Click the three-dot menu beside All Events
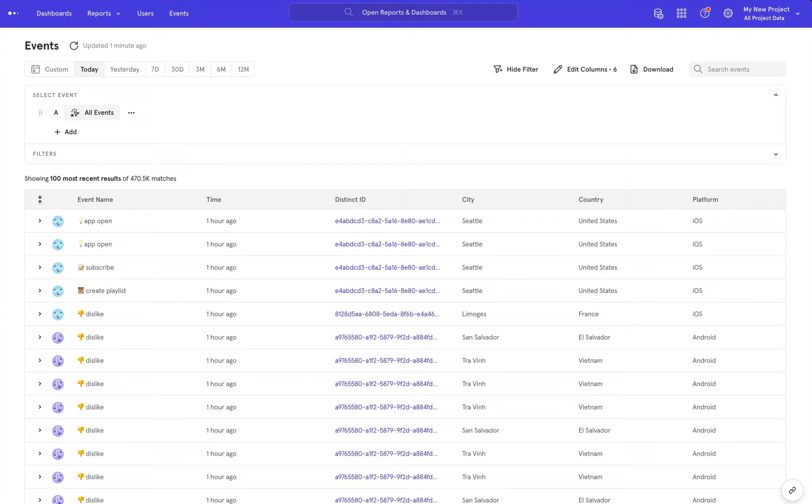The height and width of the screenshot is (504, 812). point(131,113)
